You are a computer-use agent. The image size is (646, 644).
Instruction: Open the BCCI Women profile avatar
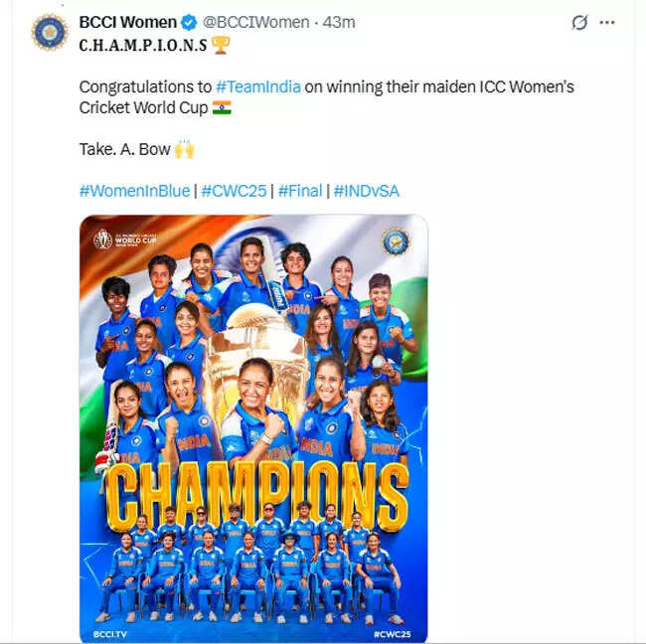[49, 32]
